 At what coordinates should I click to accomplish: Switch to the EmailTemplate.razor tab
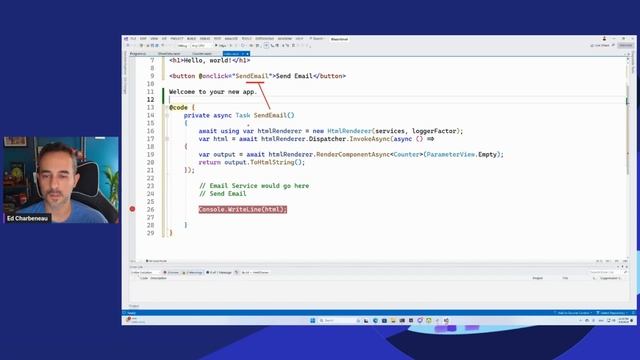click(169, 54)
